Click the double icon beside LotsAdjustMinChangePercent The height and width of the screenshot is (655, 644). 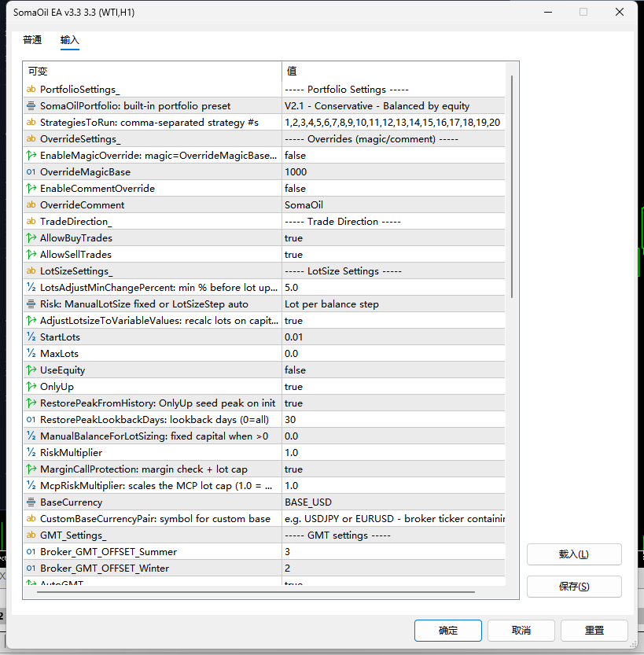coord(31,287)
